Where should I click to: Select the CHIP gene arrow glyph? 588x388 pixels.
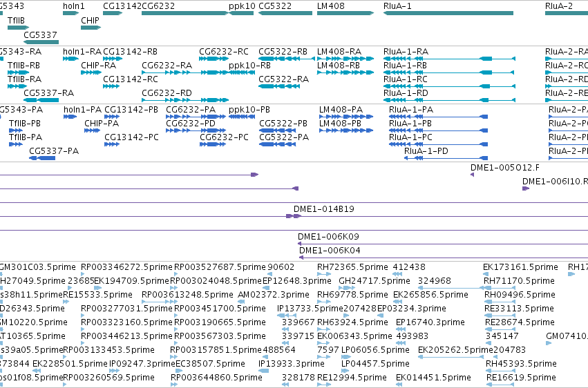pos(91,28)
